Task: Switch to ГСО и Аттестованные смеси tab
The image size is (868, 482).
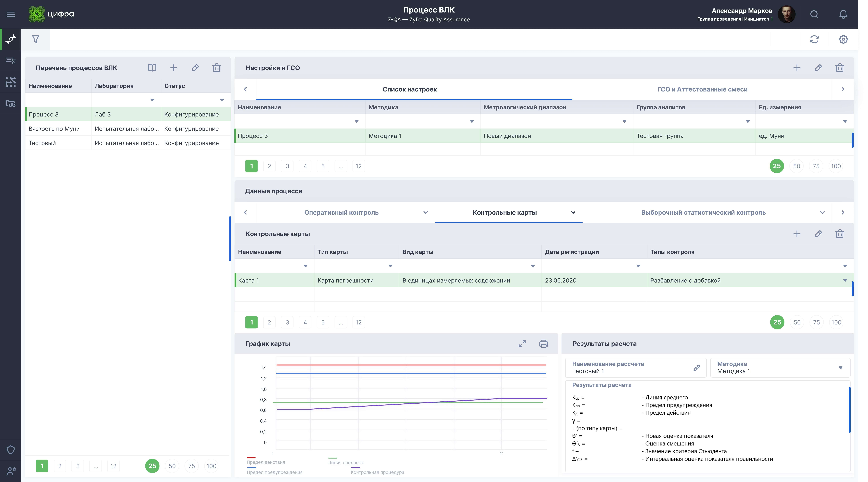Action: tap(702, 89)
